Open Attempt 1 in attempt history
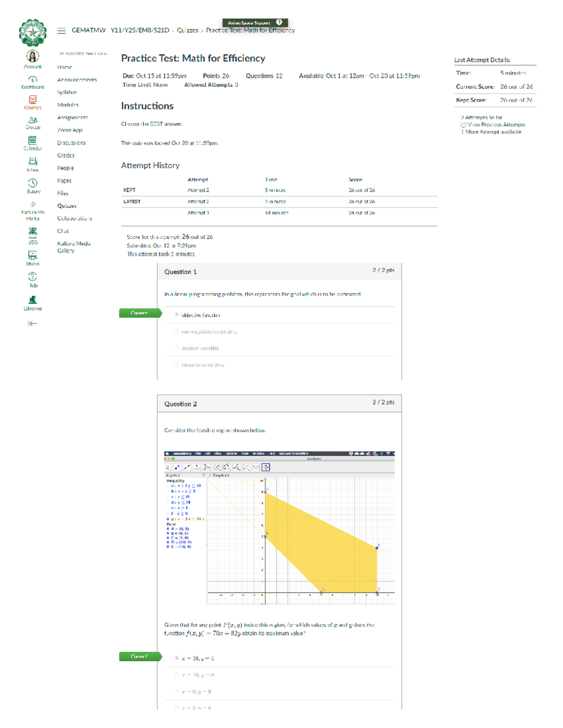Image resolution: width=563 pixels, height=728 pixels. tap(198, 213)
